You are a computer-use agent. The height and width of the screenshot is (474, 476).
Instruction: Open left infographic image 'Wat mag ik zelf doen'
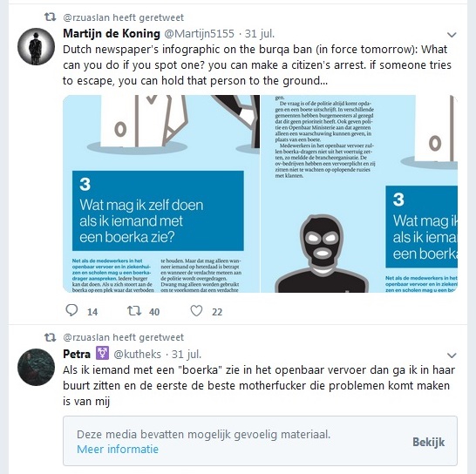coord(161,193)
